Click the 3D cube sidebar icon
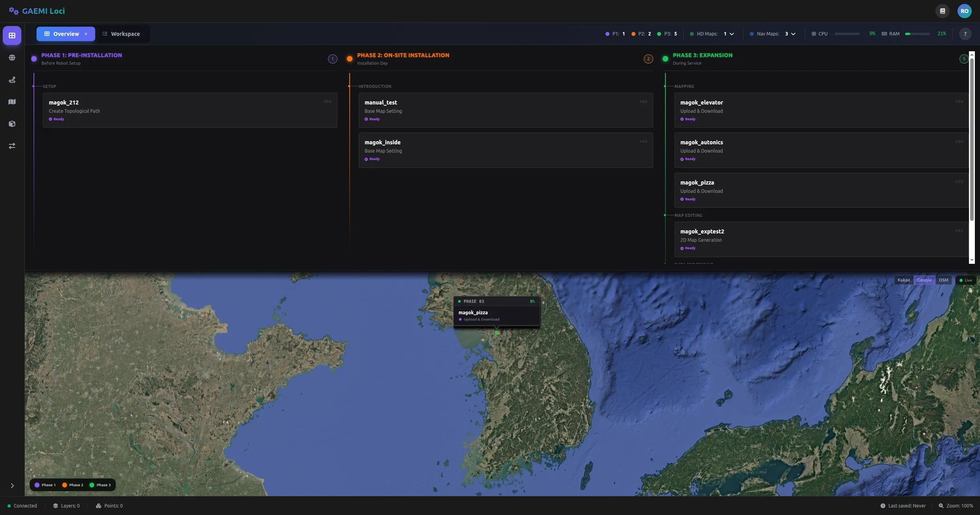 coord(12,124)
